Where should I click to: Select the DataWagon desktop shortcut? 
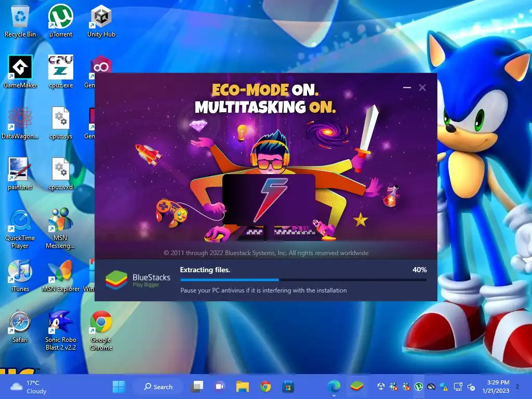click(20, 123)
